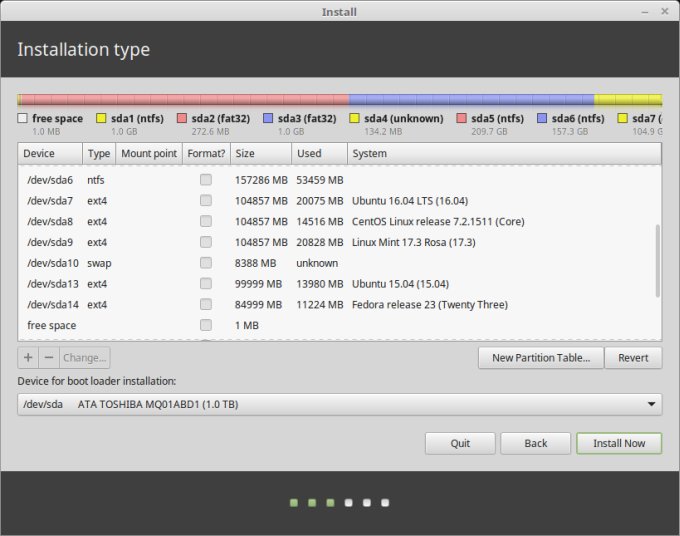Click CentOS Linux release 7.2.1511 text
Image resolution: width=680 pixels, height=536 pixels.
[x=438, y=222]
